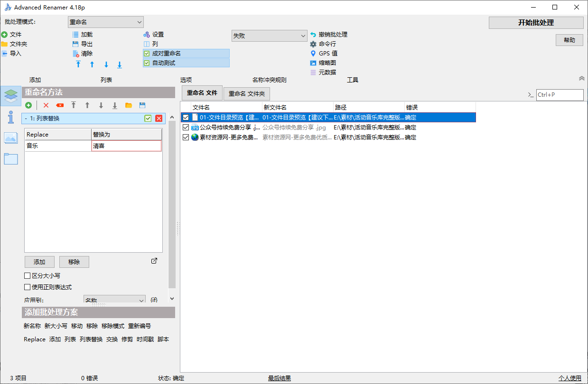Enable 使用正则表达式 regular expressions

coord(27,286)
